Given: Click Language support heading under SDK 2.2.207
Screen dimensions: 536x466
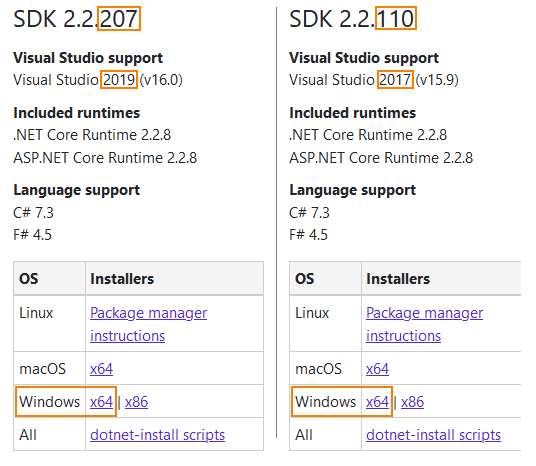Looking at the screenshot, I should (77, 190).
